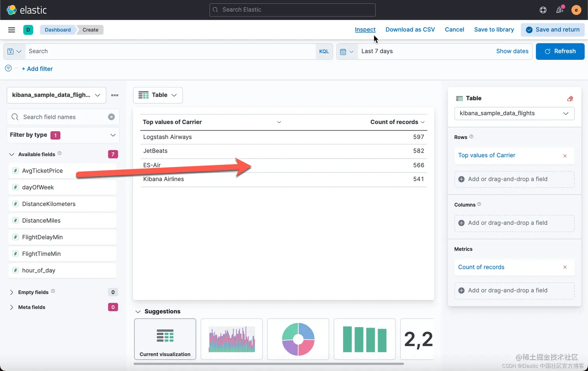Open Count of records column menu
This screenshot has height=371, width=588.
click(423, 122)
